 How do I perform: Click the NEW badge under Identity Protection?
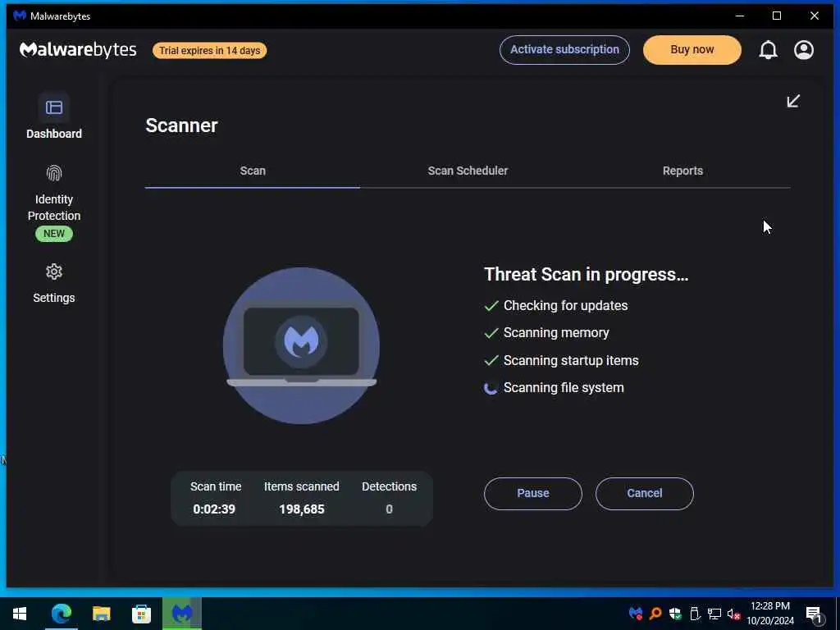point(54,234)
